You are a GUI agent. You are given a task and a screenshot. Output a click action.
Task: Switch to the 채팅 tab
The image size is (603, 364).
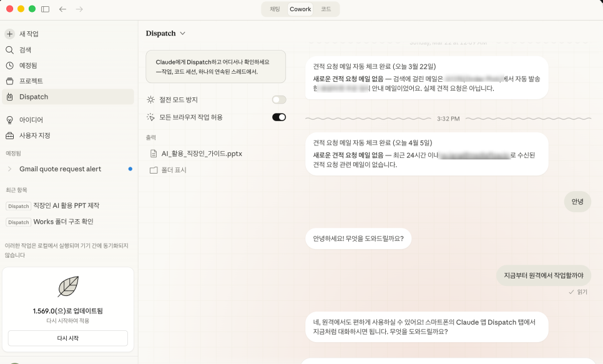275,9
